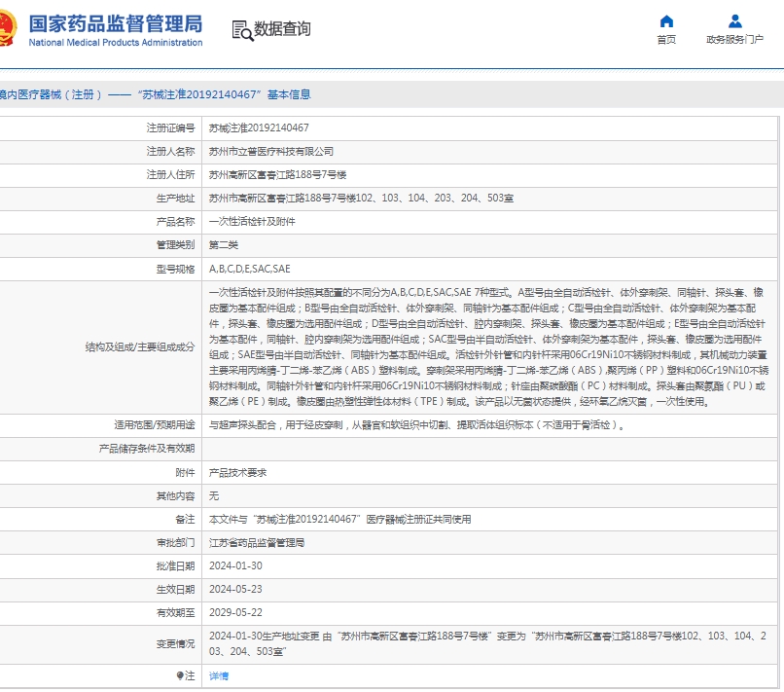Click the 备注 remark text
784x692 pixels.
340,520
